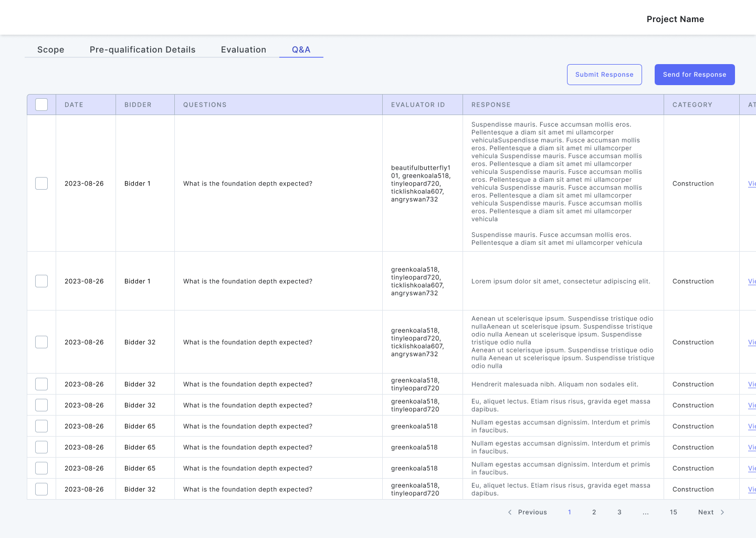The height and width of the screenshot is (538, 756).
Task: Jump to page 2 in pagination
Action: tap(594, 512)
